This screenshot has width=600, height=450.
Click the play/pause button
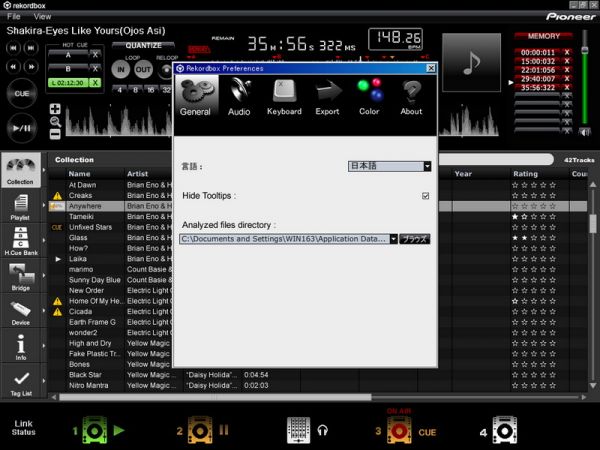click(22, 128)
